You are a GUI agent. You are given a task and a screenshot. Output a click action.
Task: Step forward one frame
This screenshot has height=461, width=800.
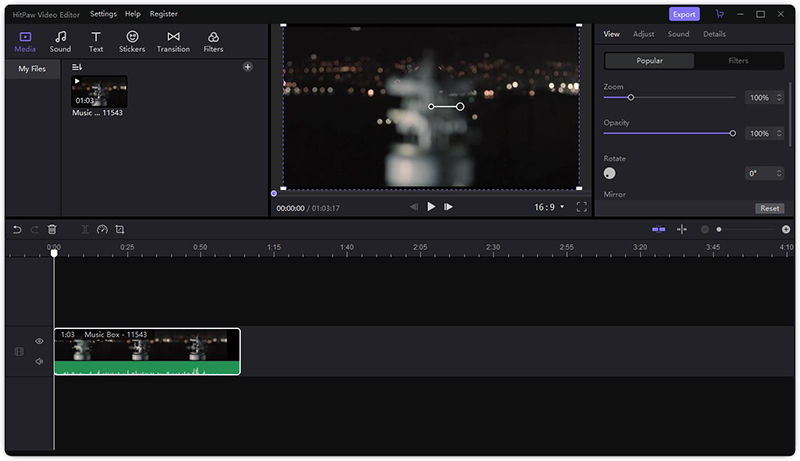(448, 207)
